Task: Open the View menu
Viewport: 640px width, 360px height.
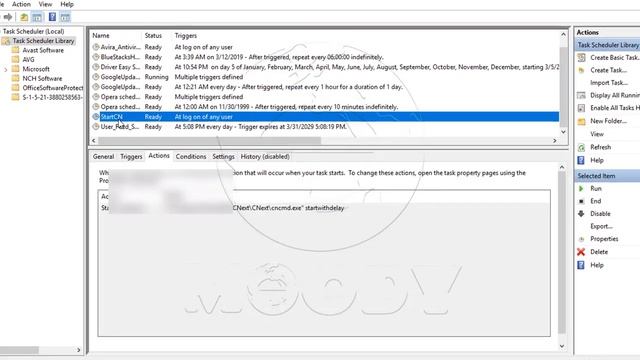Action: click(x=45, y=4)
